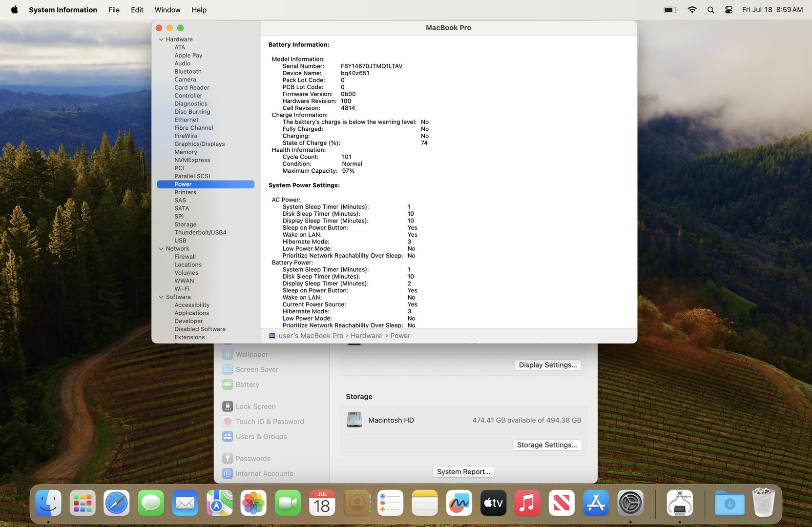Click the Display Settings button

point(547,365)
